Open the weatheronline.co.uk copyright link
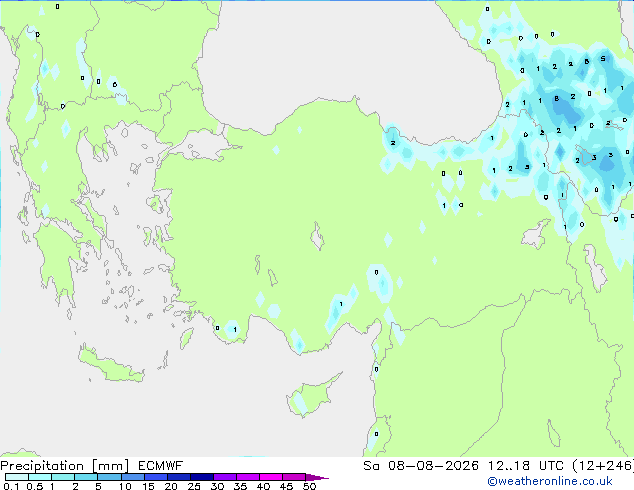The width and height of the screenshot is (634, 490). coord(550,481)
